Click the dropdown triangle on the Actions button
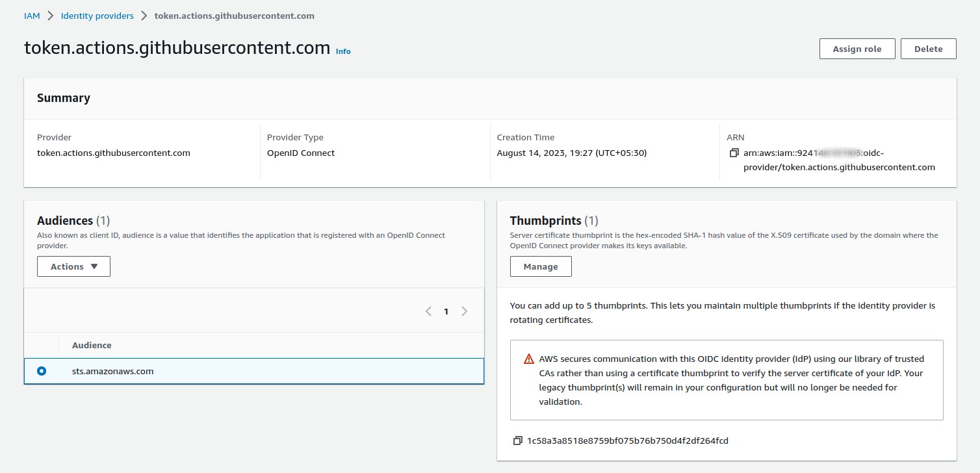The height and width of the screenshot is (473, 980). [94, 266]
